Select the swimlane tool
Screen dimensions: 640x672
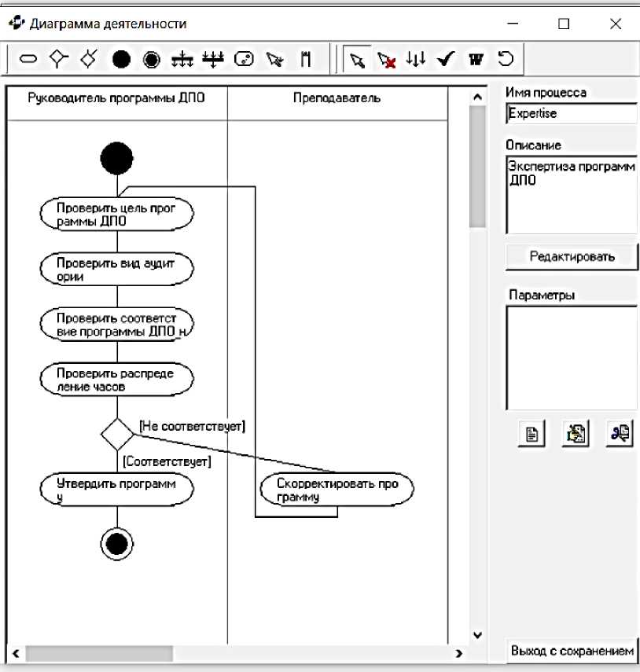click(306, 59)
